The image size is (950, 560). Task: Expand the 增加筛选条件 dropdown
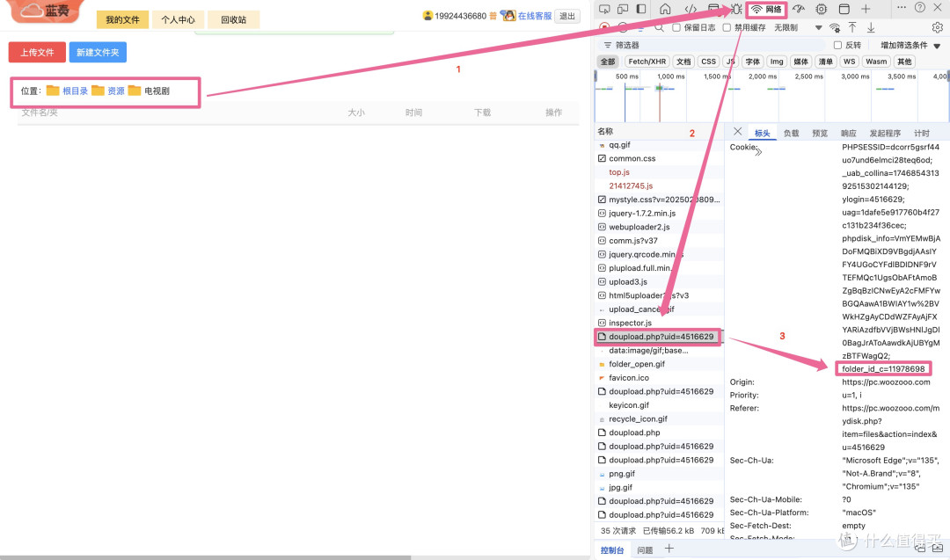pos(910,45)
